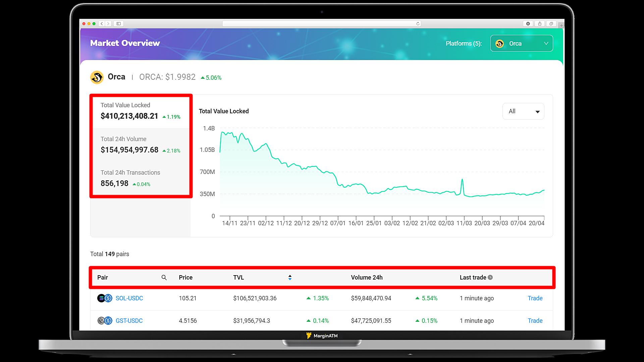The width and height of the screenshot is (644, 362).
Task: Click the Last trade column header
Action: pyautogui.click(x=473, y=278)
